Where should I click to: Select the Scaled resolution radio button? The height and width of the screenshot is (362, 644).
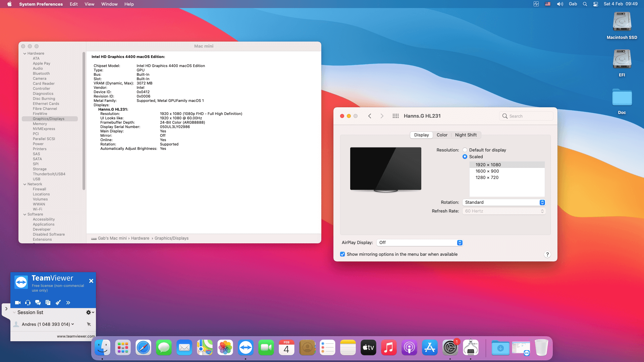click(465, 157)
